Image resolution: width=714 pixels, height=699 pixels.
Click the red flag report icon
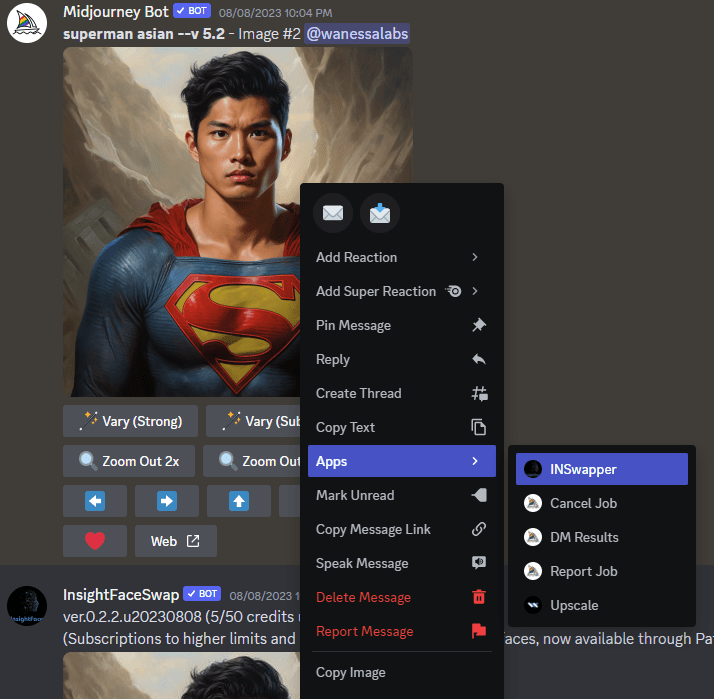479,631
